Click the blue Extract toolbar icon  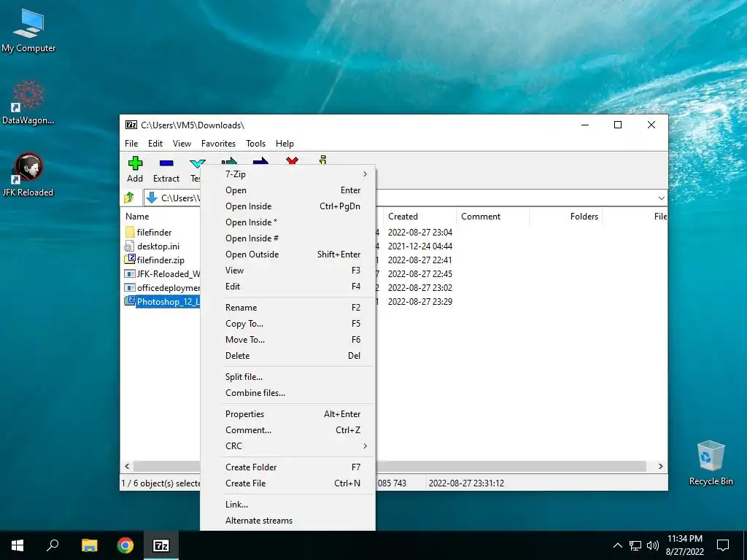(x=166, y=163)
